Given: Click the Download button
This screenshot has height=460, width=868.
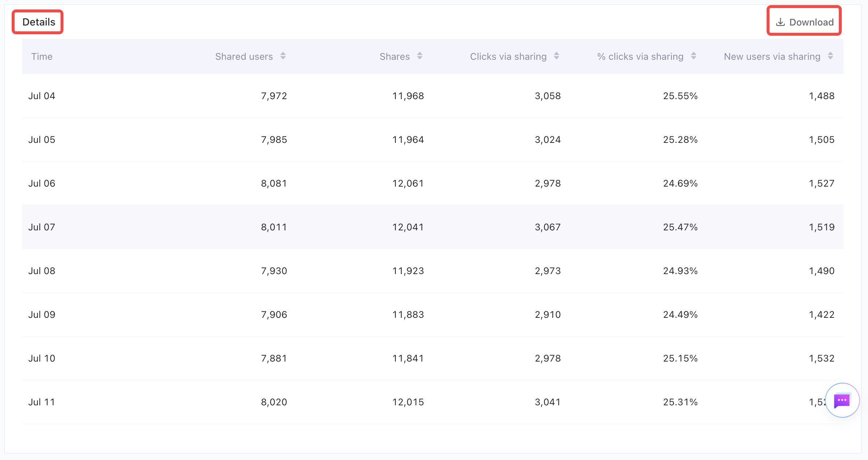Looking at the screenshot, I should (805, 22).
